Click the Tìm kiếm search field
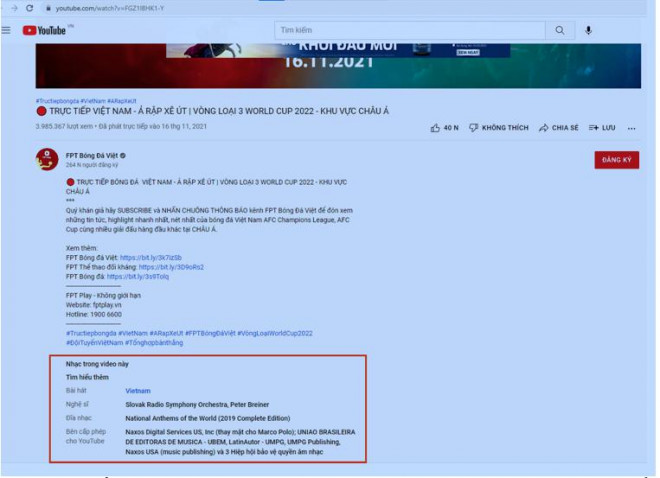 tap(410, 30)
